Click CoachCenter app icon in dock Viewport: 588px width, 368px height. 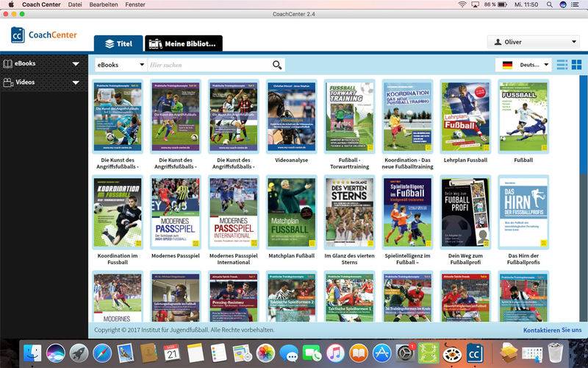(475, 353)
